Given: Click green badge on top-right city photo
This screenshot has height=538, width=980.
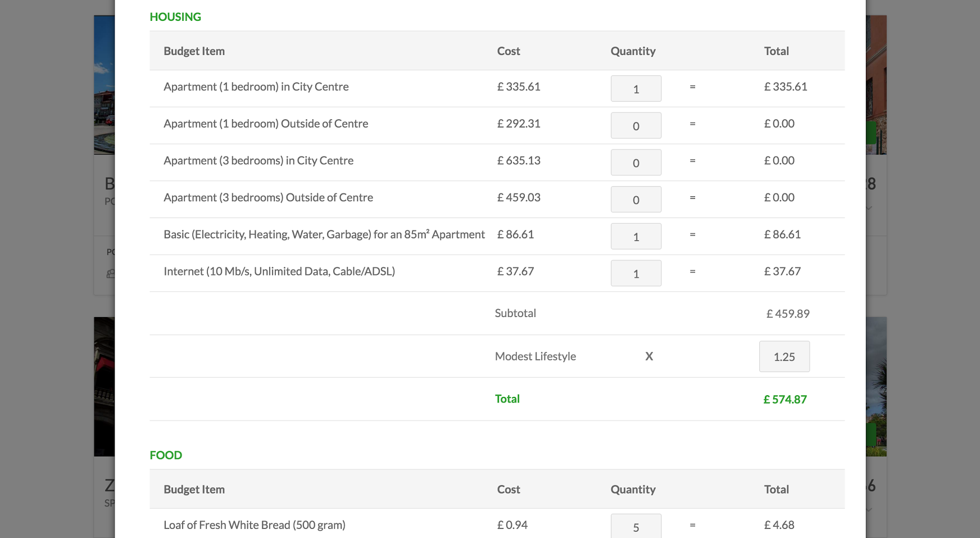Looking at the screenshot, I should coord(871,133).
